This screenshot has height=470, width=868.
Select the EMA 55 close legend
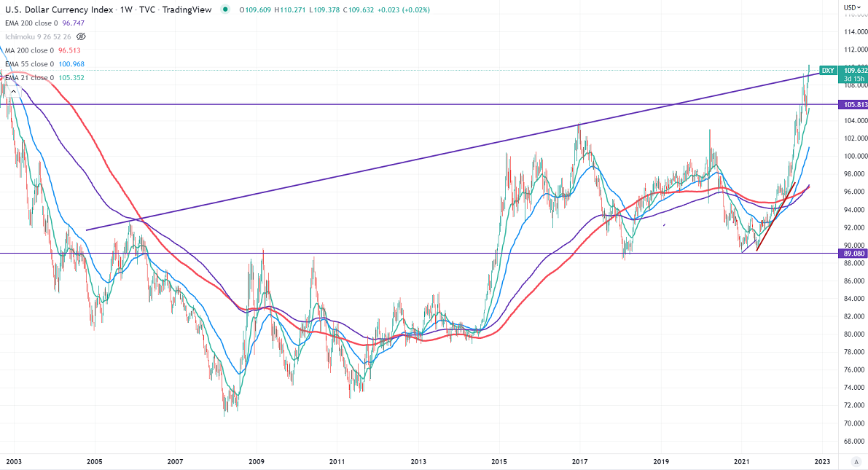pos(29,64)
